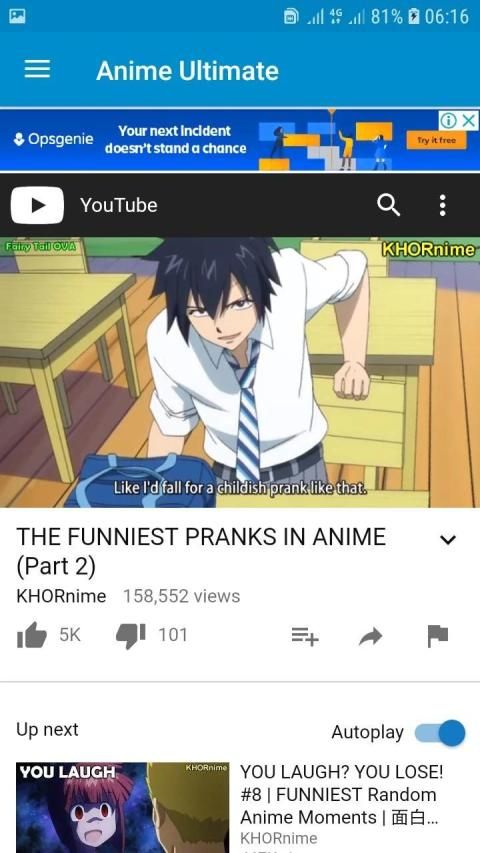
Task: Like the video with thumbs up
Action: point(32,635)
